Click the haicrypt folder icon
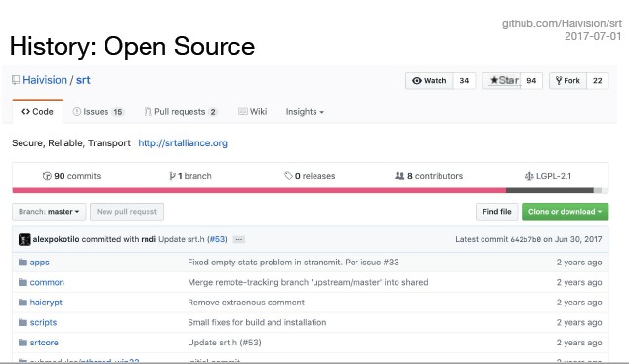Screen dimensions: 629x364 [x=22, y=303]
